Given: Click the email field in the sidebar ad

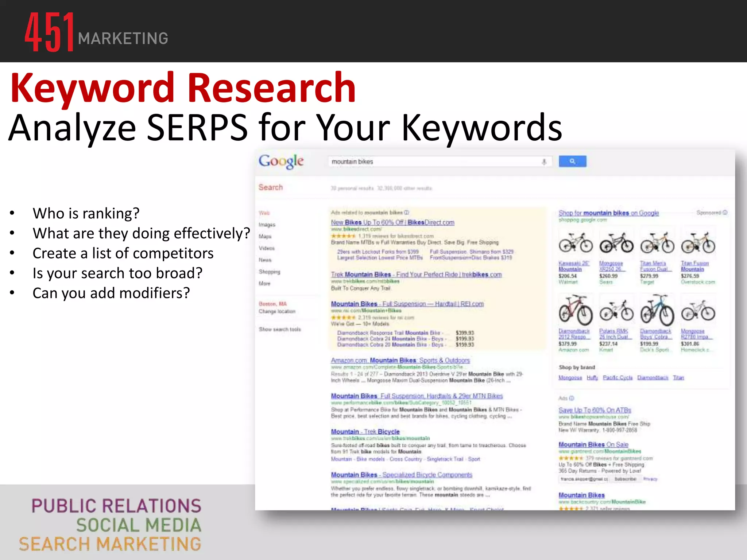Looking at the screenshot, I should [x=584, y=479].
